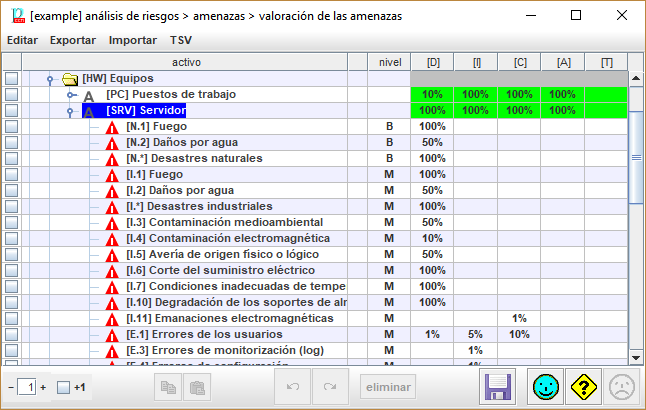The image size is (646, 410).
Task: Click the plus button to increase tree level
Action: pyautogui.click(x=43, y=387)
